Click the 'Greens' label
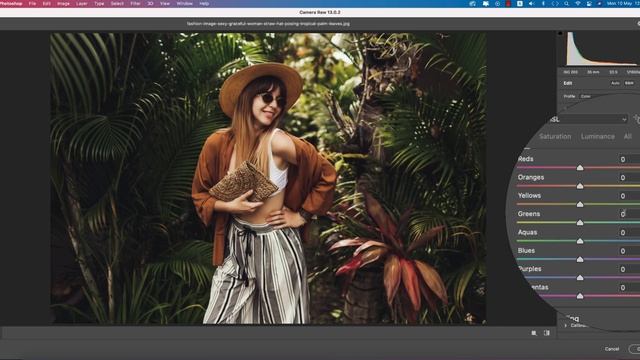This screenshot has height=360, width=640. coord(529,214)
